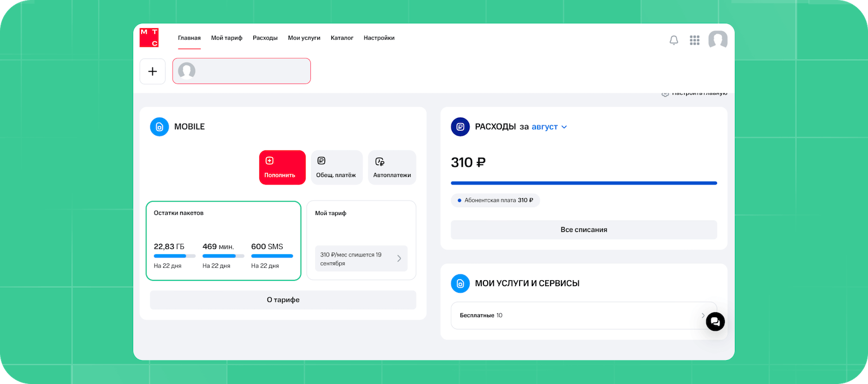Expand Бесплатные services row
The width and height of the screenshot is (868, 384).
point(703,315)
